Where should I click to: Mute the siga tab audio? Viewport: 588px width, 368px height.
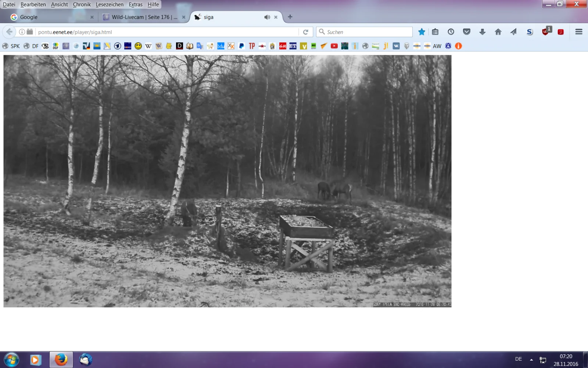point(267,17)
